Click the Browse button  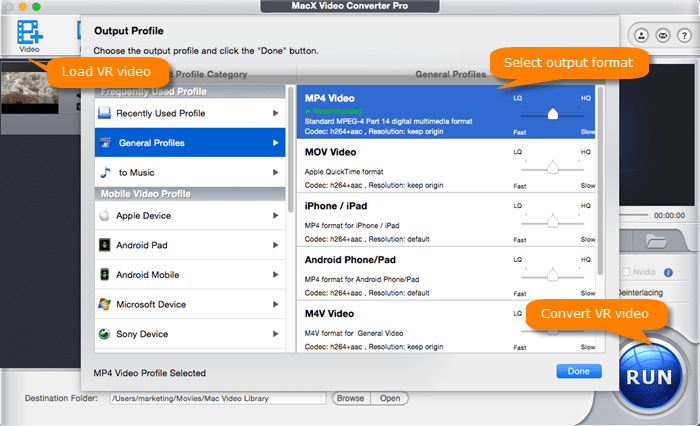click(351, 398)
